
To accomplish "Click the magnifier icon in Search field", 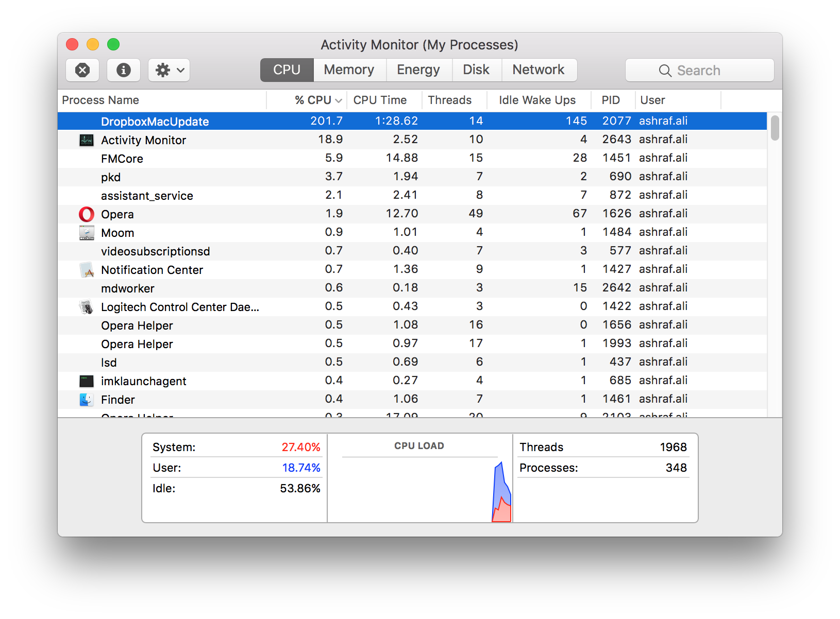I will click(x=665, y=71).
